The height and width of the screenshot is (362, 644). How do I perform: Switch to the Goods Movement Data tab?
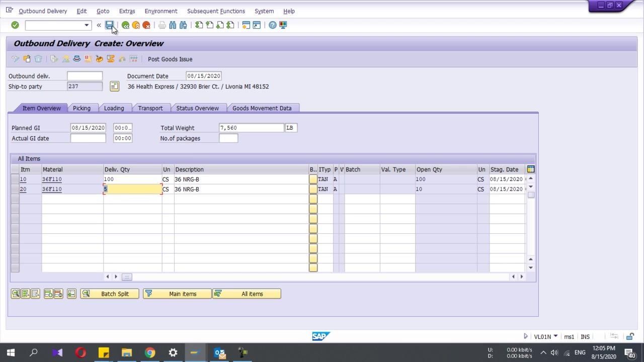pyautogui.click(x=262, y=108)
